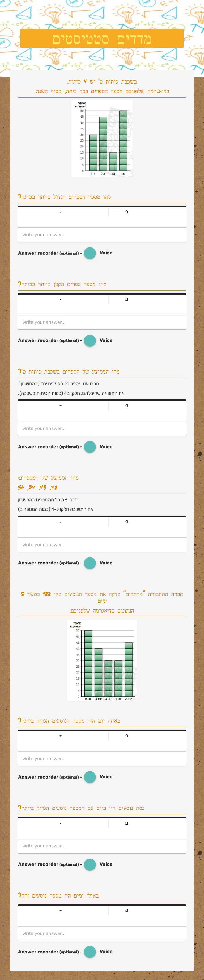Viewport: 204px width, 980px height.
Task: Click the omega icon in the last answer box
Action: point(126,911)
